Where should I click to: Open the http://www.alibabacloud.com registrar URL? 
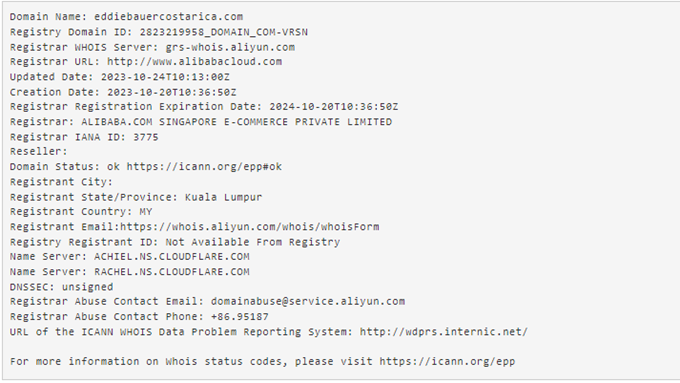pos(195,62)
